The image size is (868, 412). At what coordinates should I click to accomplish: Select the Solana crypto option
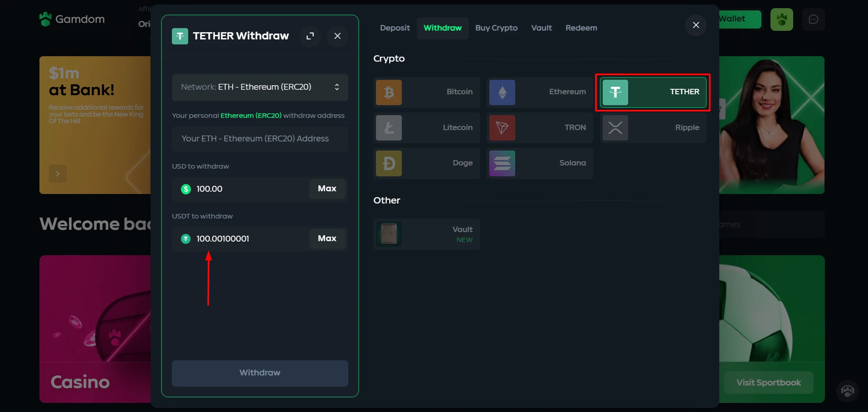(x=540, y=163)
